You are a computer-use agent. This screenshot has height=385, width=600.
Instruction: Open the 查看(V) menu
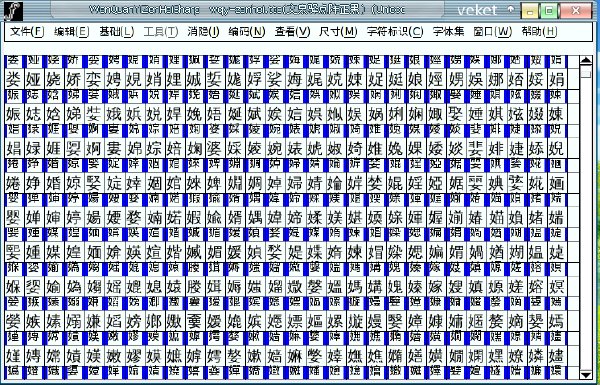coord(292,31)
